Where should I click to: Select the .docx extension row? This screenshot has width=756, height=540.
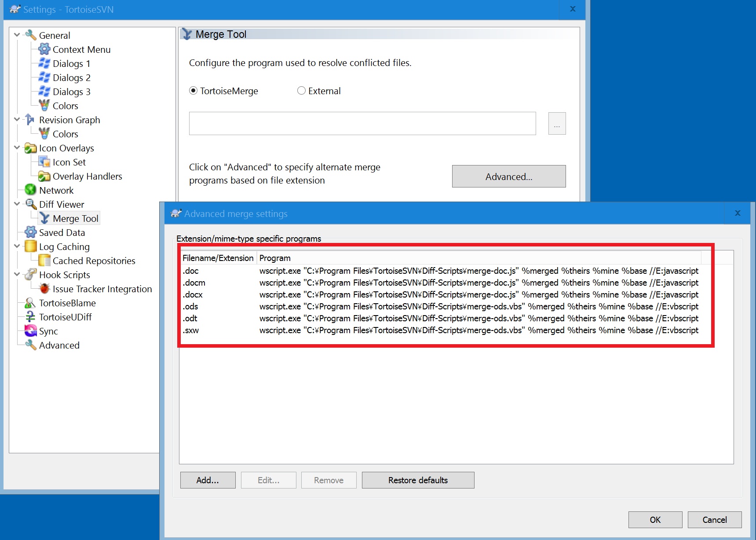tap(440, 294)
